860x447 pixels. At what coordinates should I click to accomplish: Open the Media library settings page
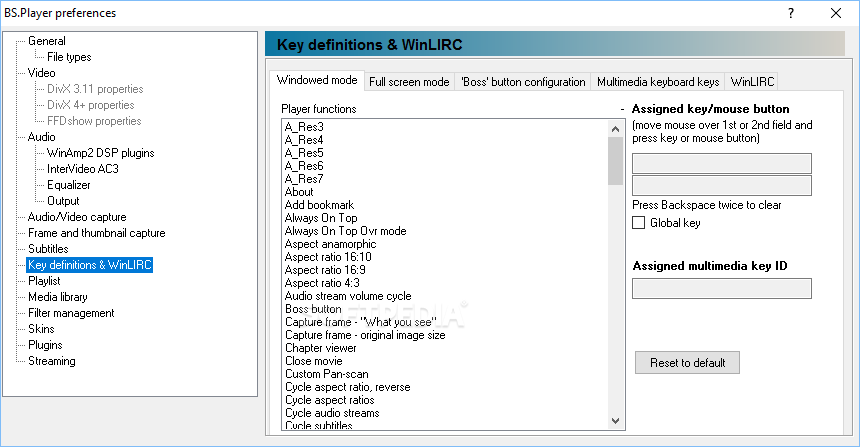58,297
